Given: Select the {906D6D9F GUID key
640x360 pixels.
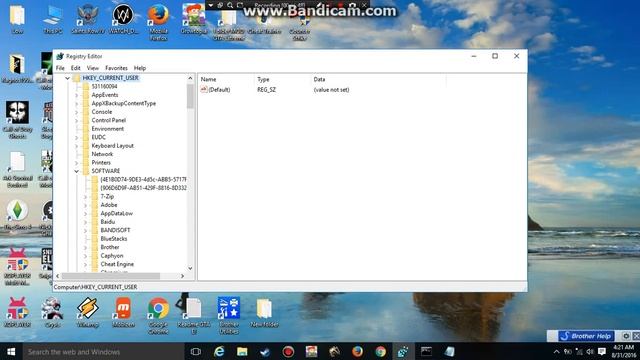Looking at the screenshot, I should [x=143, y=188].
